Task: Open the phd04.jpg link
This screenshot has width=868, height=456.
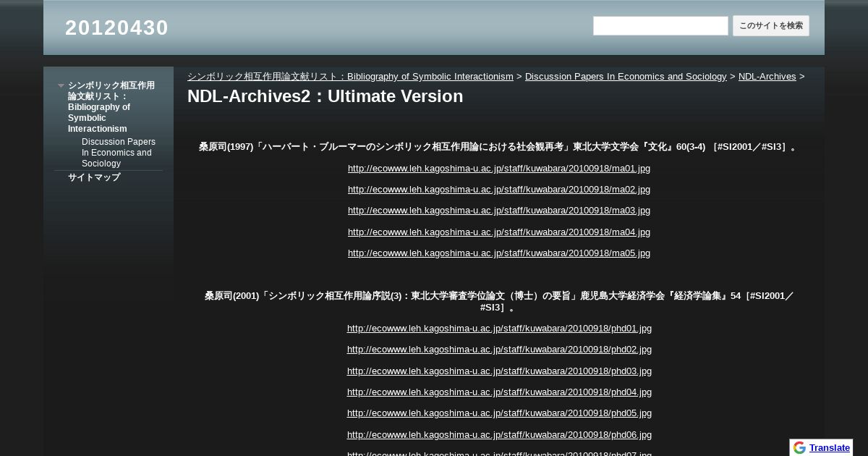Action: pos(499,392)
